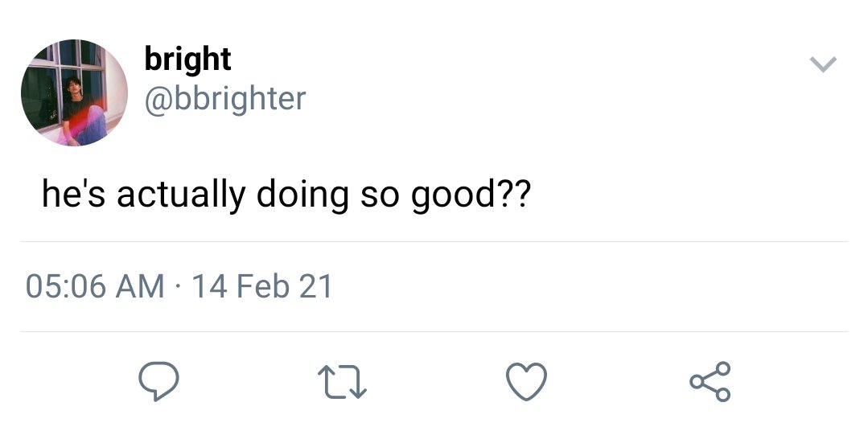Toggle retweet on bright's post
Viewport: 868px width, 431px height.
[342, 382]
